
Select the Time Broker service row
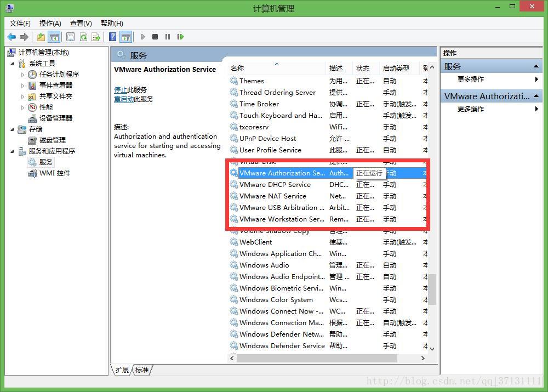328,104
